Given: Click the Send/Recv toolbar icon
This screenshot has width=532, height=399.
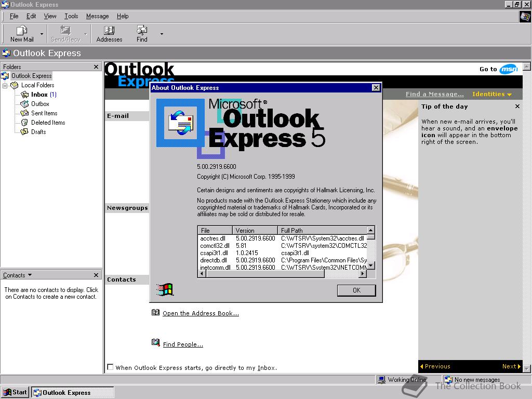Looking at the screenshot, I should click(x=65, y=31).
